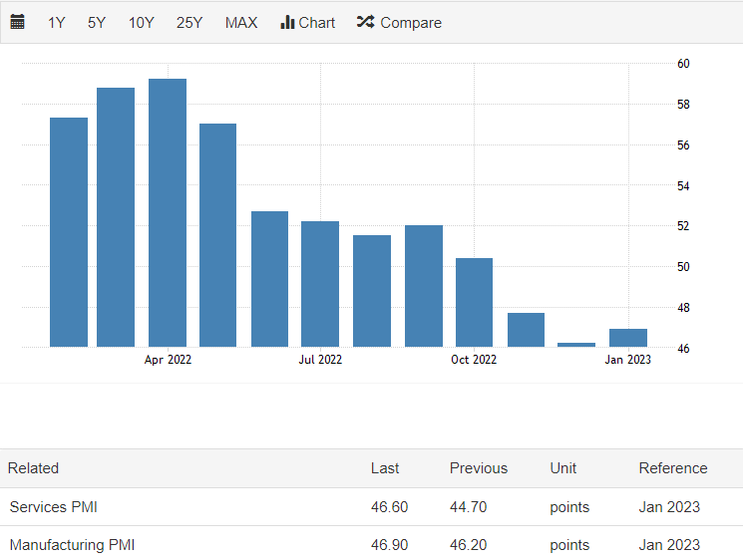This screenshot has height=560, width=743.
Task: Click Manufacturing PMI last value 46.90
Action: (x=390, y=545)
